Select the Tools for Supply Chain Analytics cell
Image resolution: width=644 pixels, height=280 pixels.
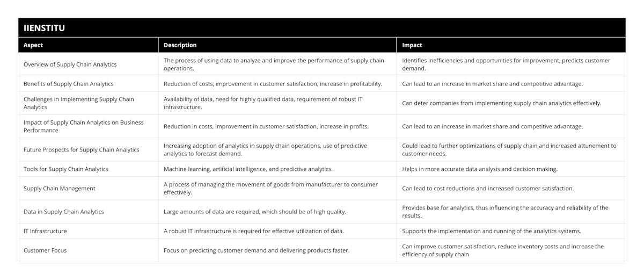click(x=66, y=169)
